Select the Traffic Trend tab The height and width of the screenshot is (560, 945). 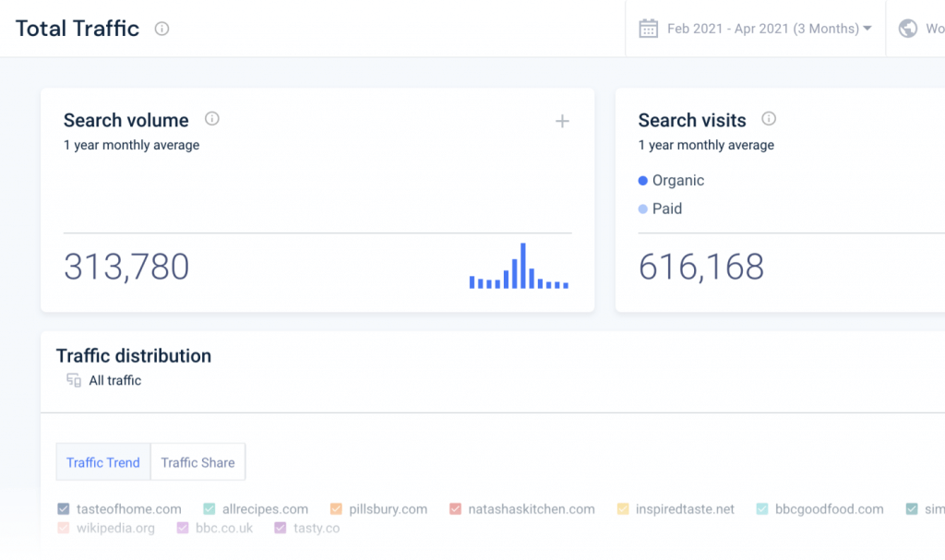102,461
